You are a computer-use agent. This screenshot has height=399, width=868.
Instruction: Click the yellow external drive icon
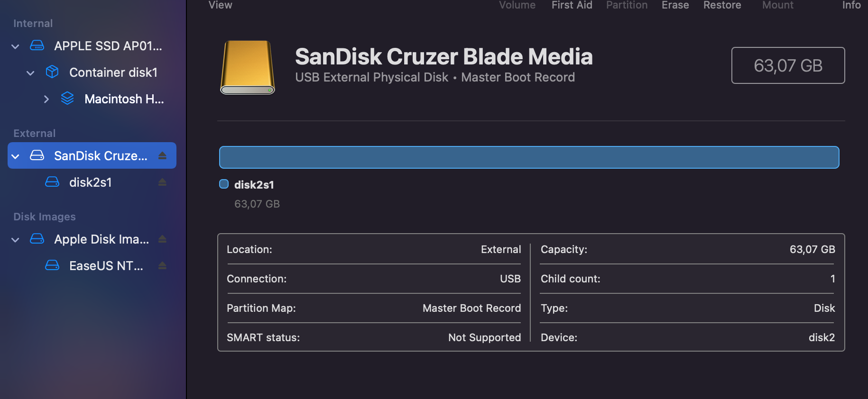tap(248, 67)
